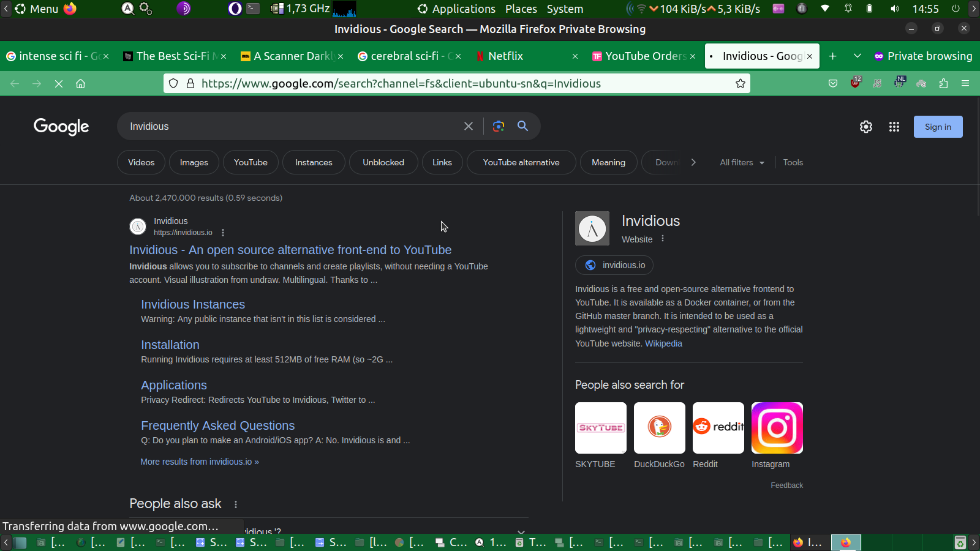Open the Tools search options
The height and width of the screenshot is (551, 980).
pos(793,162)
